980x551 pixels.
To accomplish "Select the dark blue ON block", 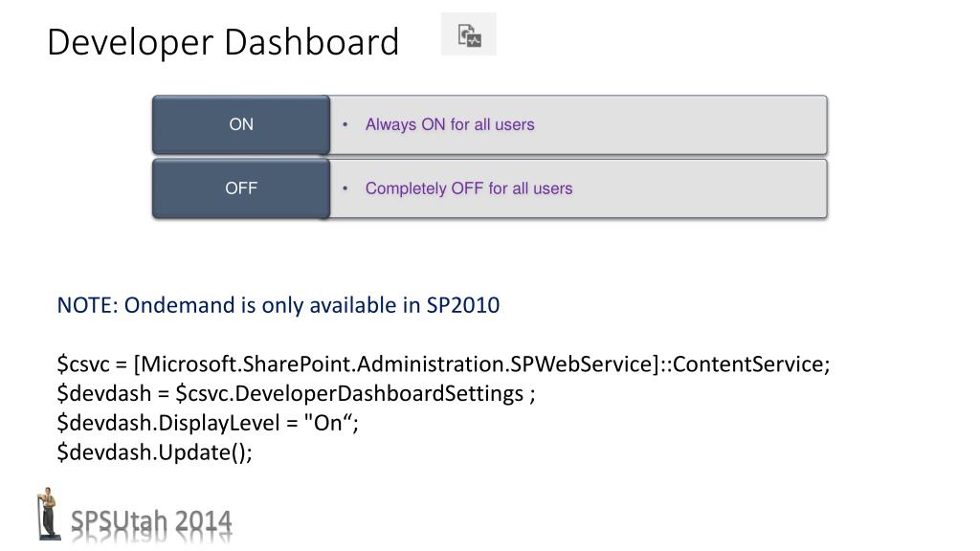I will coord(241,124).
